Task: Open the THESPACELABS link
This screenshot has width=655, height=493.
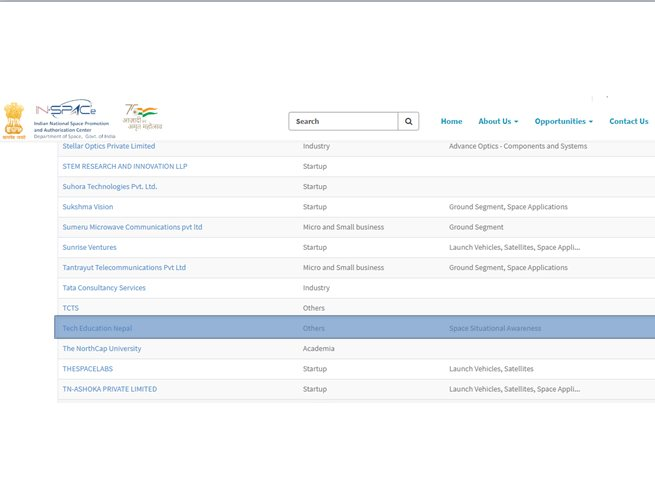Action: (x=88, y=369)
